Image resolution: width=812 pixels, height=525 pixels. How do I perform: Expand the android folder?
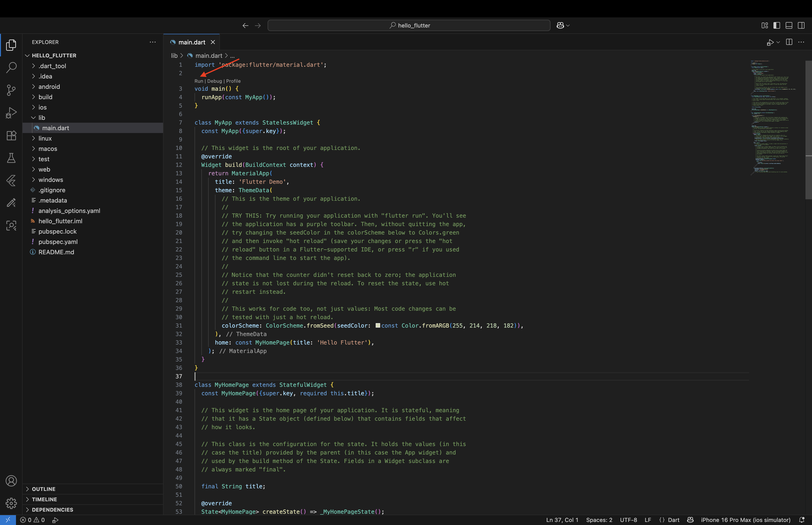coord(93,86)
